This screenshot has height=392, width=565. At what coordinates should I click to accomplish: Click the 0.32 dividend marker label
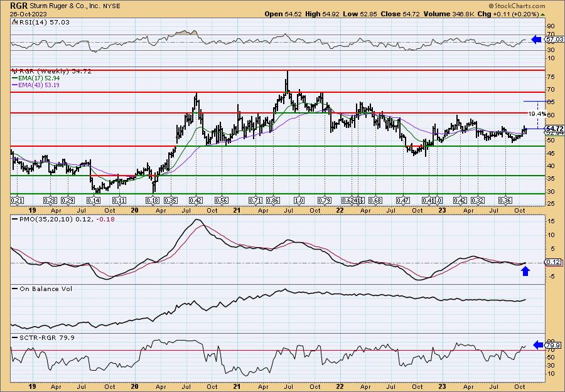click(x=478, y=200)
